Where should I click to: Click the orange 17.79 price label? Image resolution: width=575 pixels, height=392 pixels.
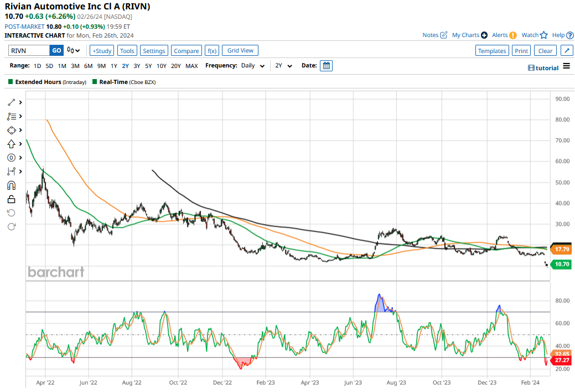562,249
